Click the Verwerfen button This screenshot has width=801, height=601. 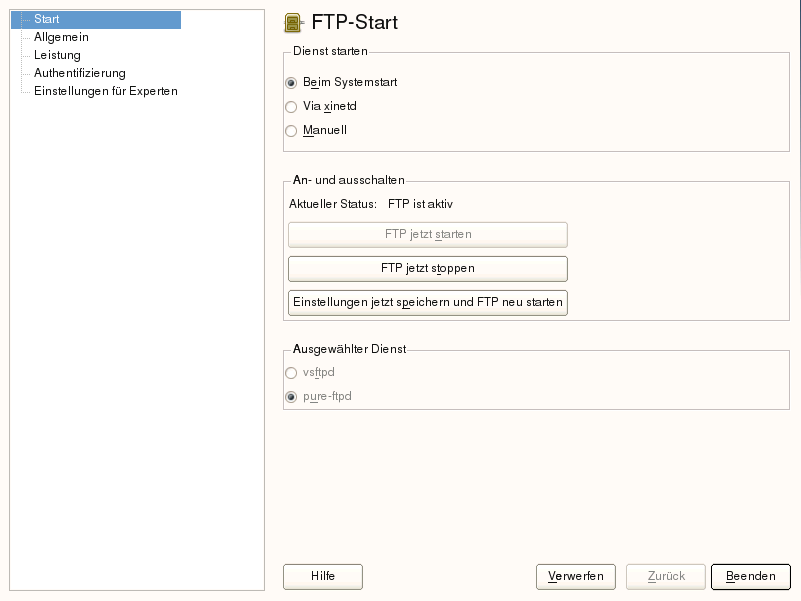click(x=575, y=576)
